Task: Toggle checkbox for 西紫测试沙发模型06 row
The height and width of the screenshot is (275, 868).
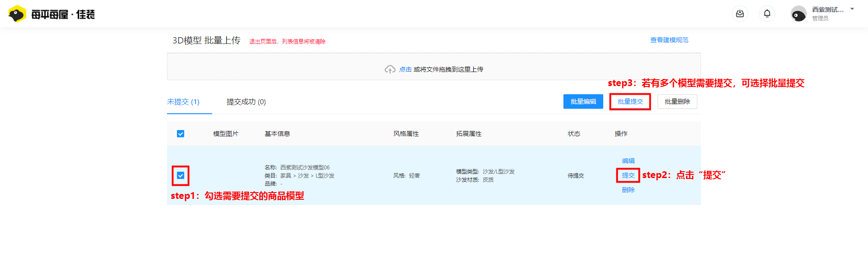Action: [x=181, y=175]
